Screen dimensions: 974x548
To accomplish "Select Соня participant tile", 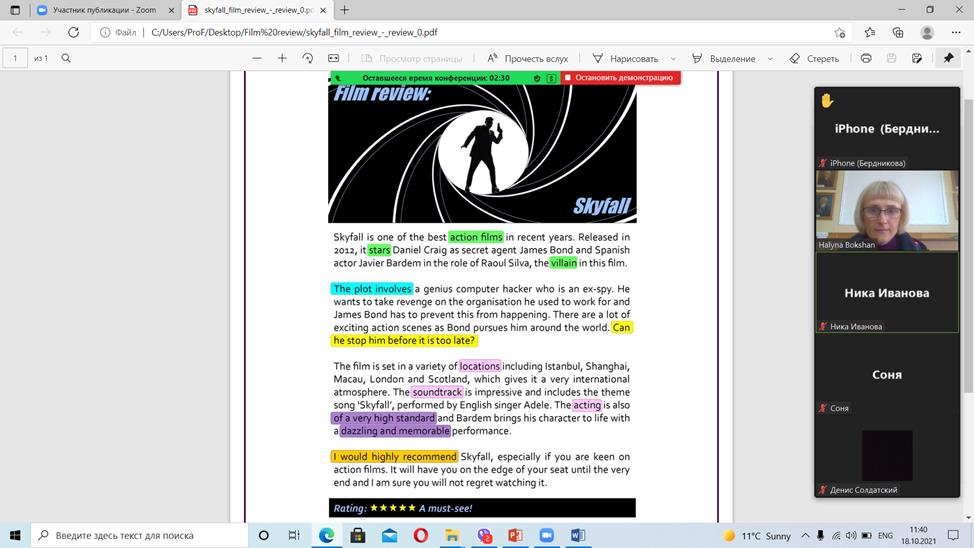I will (887, 374).
